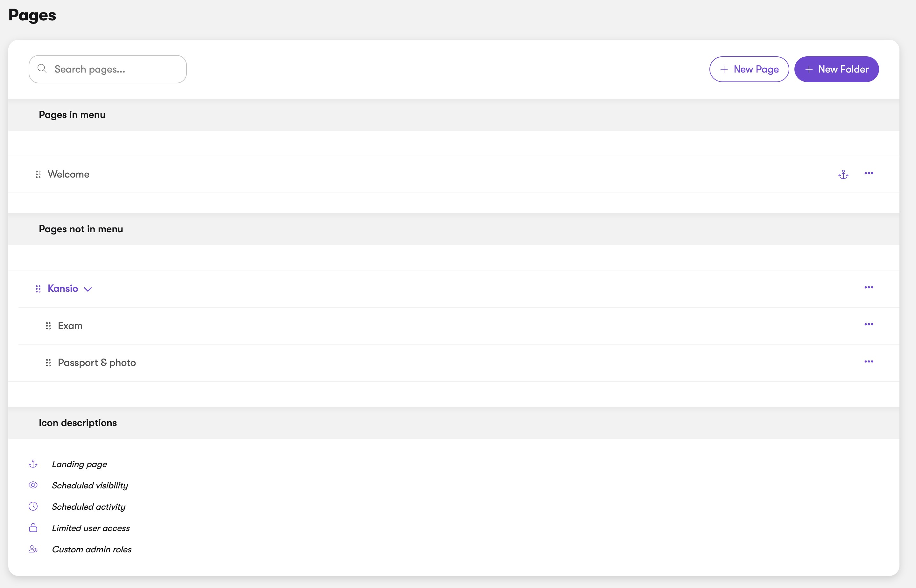The image size is (916, 588).
Task: Open the three-dot menu for Exam page
Action: click(x=869, y=325)
